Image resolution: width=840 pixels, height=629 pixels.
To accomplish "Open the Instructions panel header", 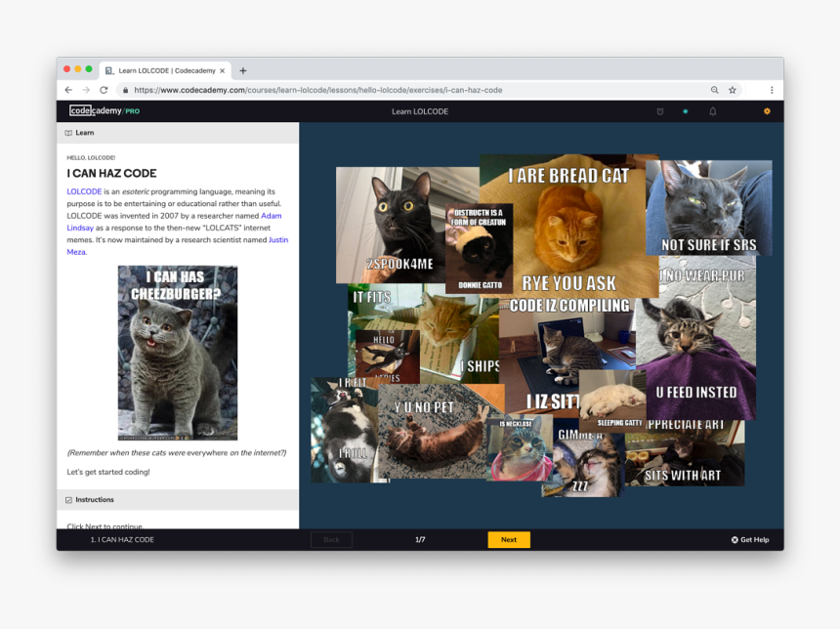I will (x=178, y=500).
